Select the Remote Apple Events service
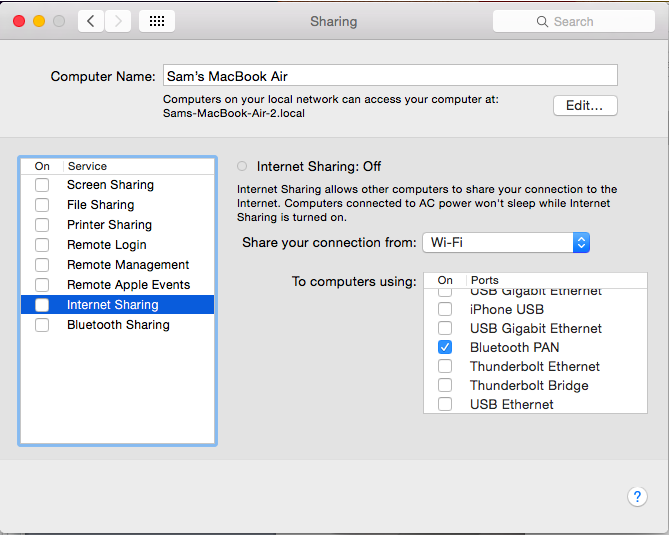 click(128, 285)
